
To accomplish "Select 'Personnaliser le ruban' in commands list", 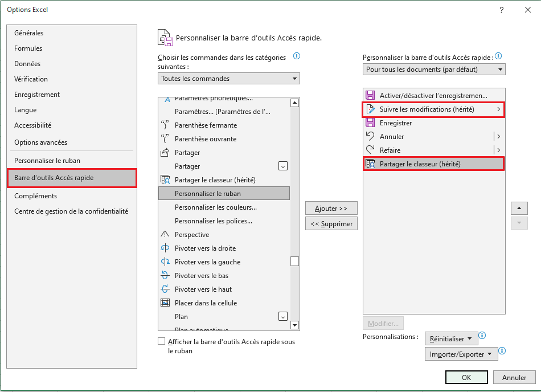I will point(224,194).
